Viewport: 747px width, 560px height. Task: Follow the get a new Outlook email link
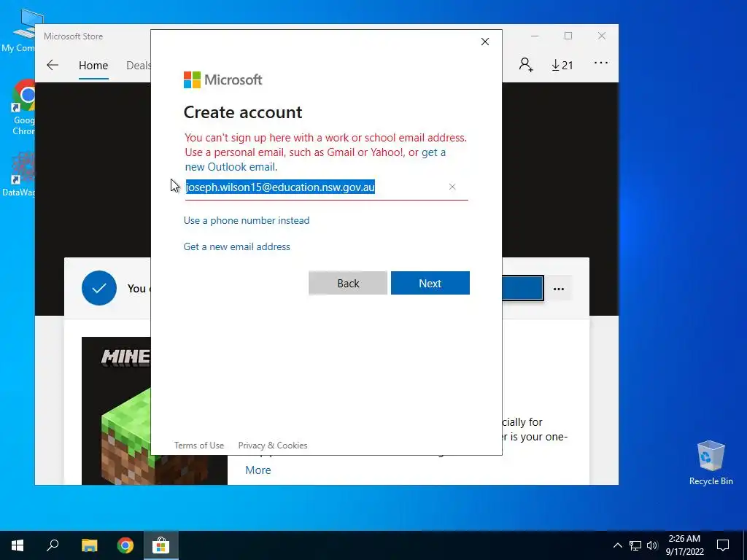[x=231, y=167]
